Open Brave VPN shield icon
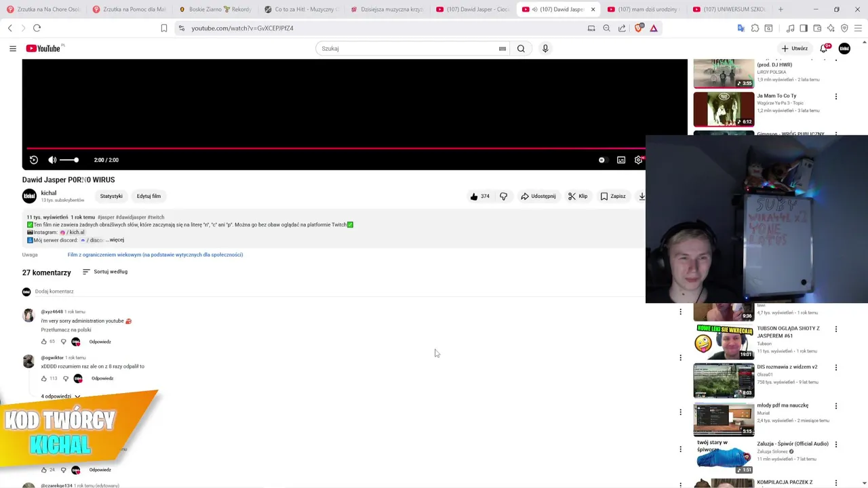 tap(844, 28)
